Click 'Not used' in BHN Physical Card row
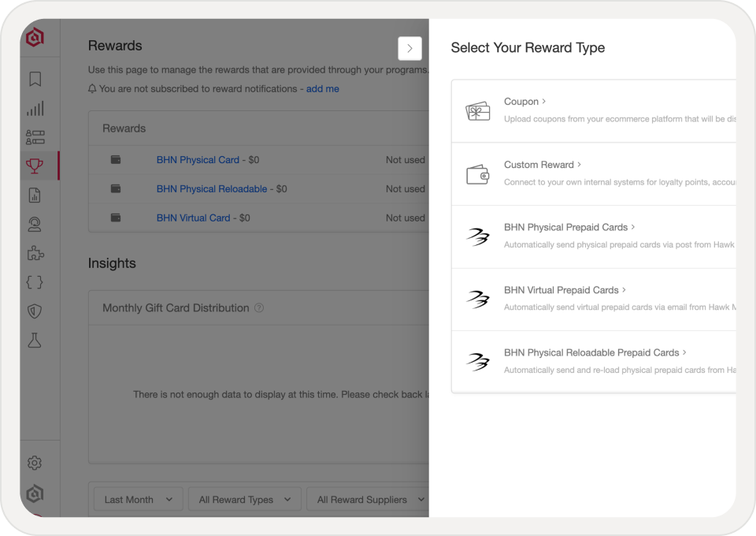Screen dimensions: 756x536 pos(406,160)
